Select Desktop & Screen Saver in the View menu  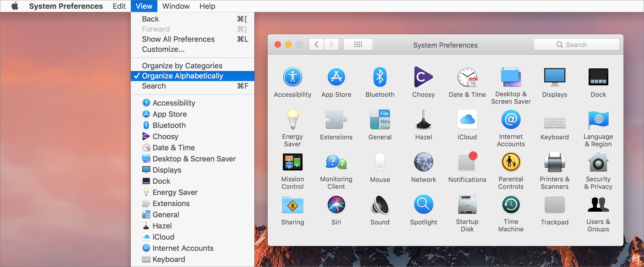click(x=193, y=159)
